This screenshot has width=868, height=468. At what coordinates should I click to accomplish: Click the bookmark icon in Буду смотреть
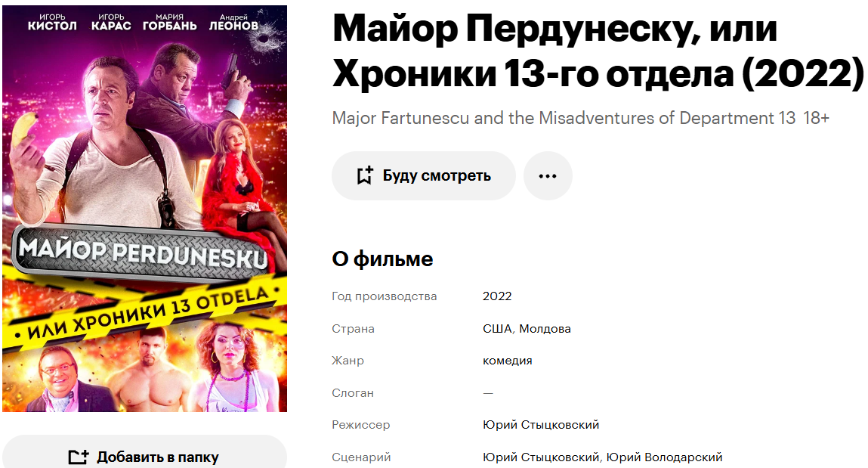tap(365, 175)
